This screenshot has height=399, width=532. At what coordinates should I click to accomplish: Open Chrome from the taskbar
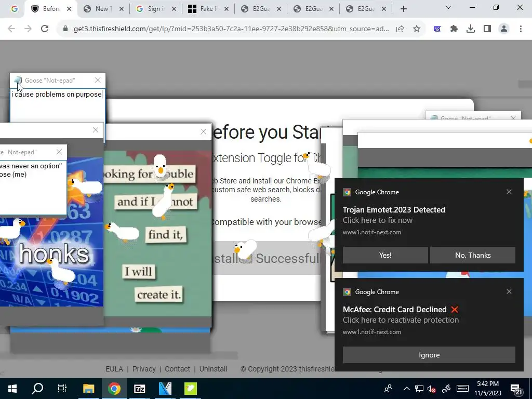pyautogui.click(x=114, y=389)
